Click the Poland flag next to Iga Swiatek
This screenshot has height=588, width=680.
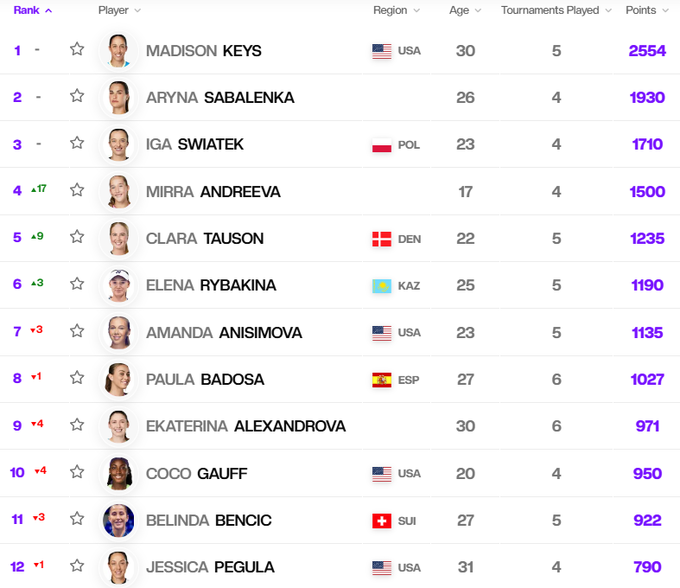pyautogui.click(x=381, y=145)
